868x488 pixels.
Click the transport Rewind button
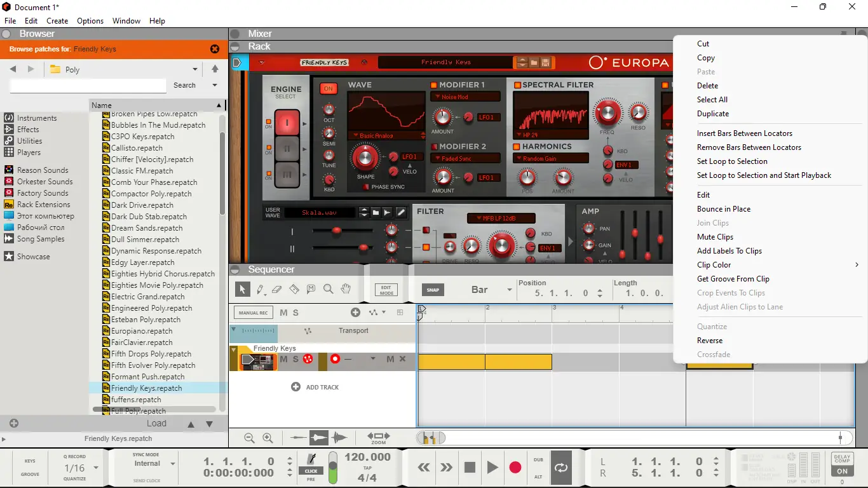(424, 468)
